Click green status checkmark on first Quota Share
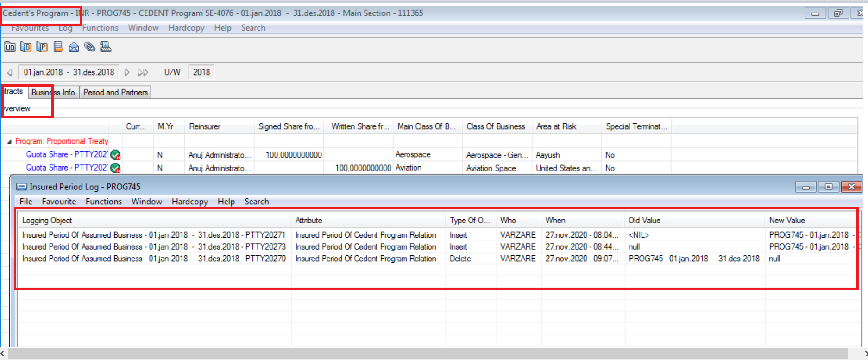 (x=115, y=155)
